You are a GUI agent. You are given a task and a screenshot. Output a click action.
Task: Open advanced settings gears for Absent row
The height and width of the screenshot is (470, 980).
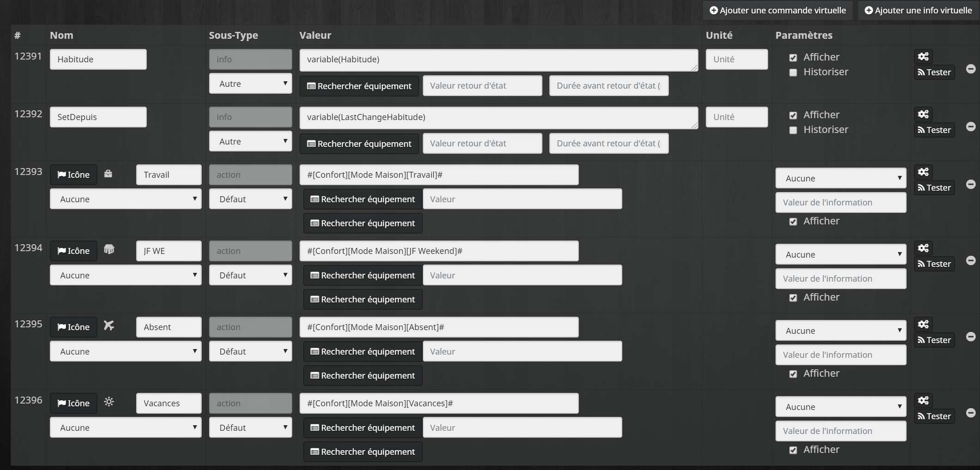tap(923, 324)
